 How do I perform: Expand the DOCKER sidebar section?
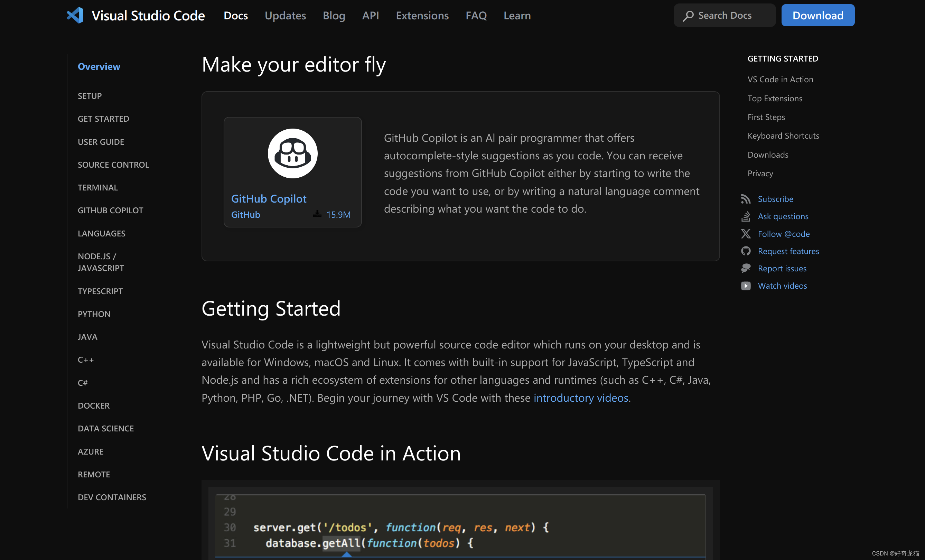[93, 406]
